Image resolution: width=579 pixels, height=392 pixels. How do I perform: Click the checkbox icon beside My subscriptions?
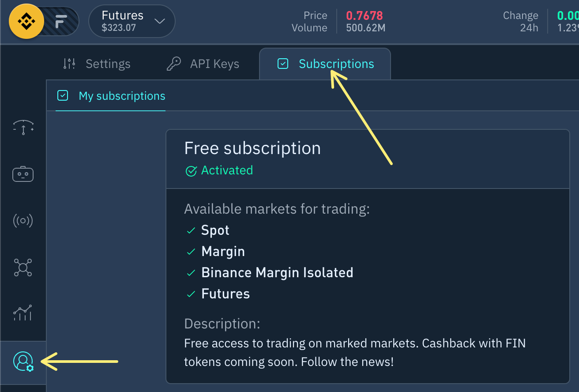63,95
